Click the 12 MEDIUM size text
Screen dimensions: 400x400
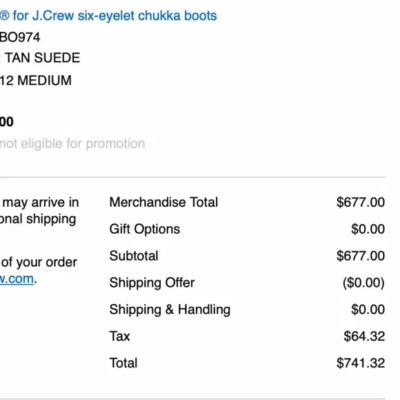36,81
